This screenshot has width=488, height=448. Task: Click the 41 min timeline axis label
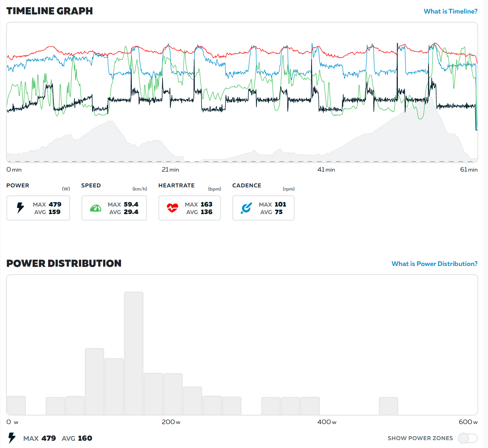[326, 169]
